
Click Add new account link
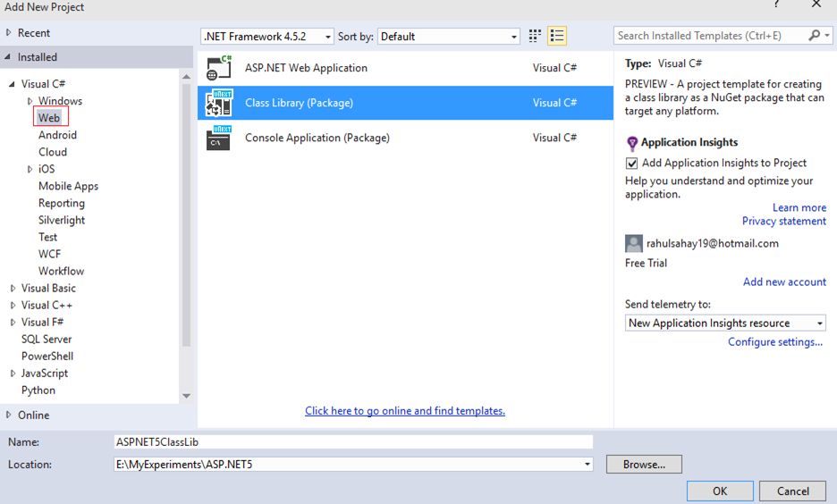coord(785,281)
